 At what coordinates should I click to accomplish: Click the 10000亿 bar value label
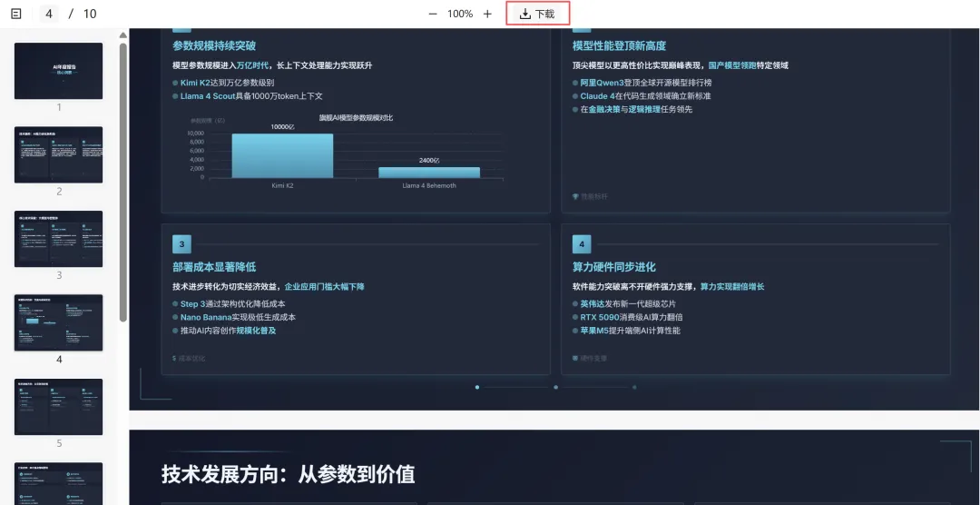point(282,127)
